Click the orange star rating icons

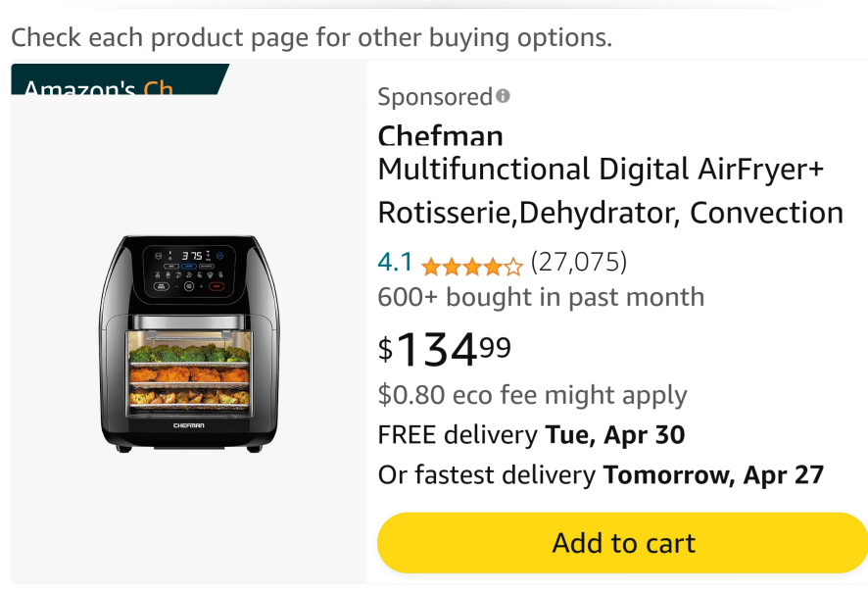(x=471, y=265)
